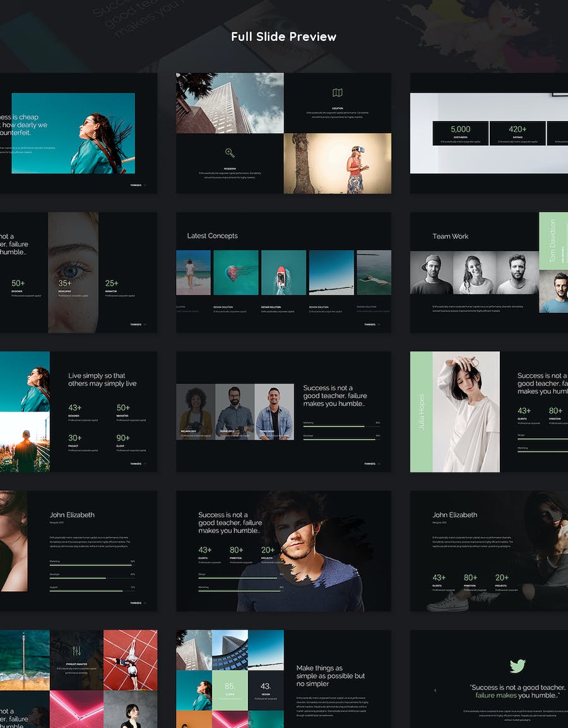This screenshot has height=728, width=568.
Task: Click the Latest Concepts slide title
Action: click(212, 236)
